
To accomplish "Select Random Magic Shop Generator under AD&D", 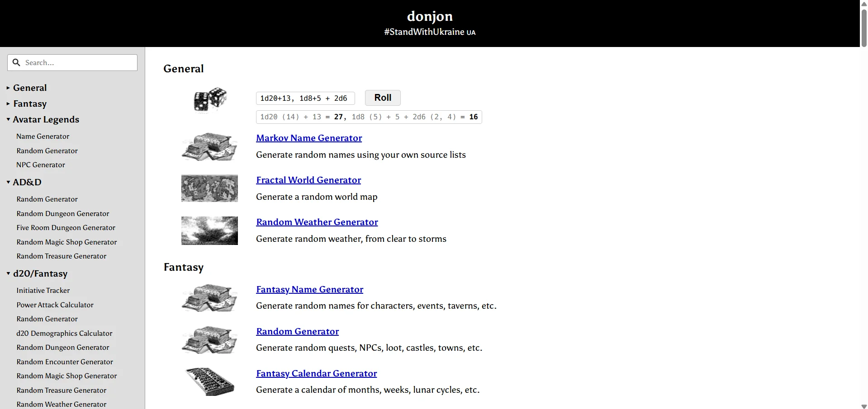I will pyautogui.click(x=66, y=242).
